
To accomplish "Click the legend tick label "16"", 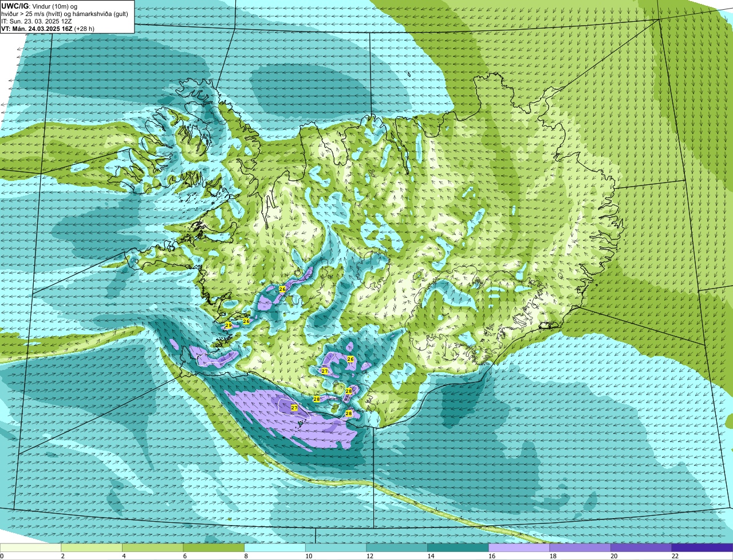I will pyautogui.click(x=491, y=556).
